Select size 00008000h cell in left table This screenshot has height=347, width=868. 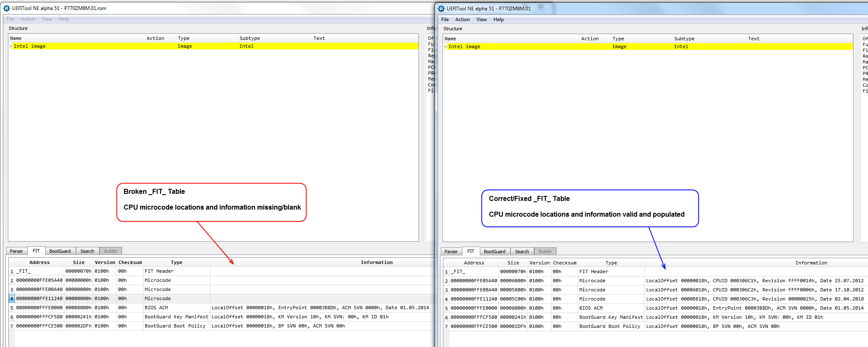78,308
